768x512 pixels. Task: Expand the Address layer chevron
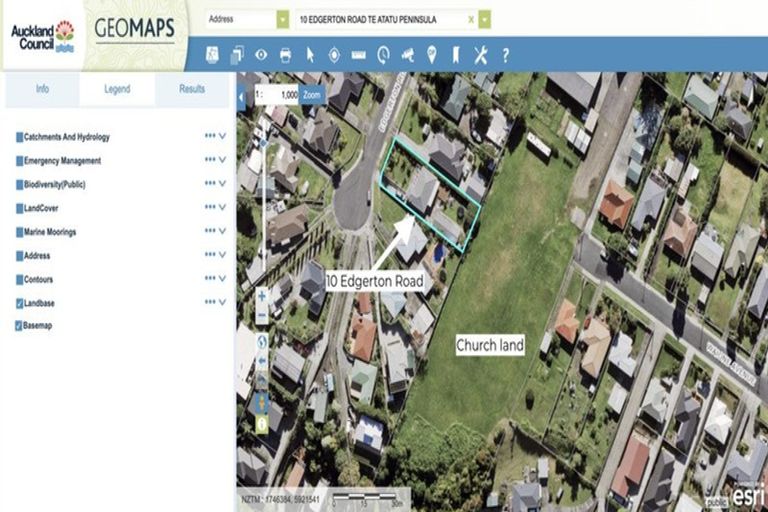pyautogui.click(x=222, y=255)
